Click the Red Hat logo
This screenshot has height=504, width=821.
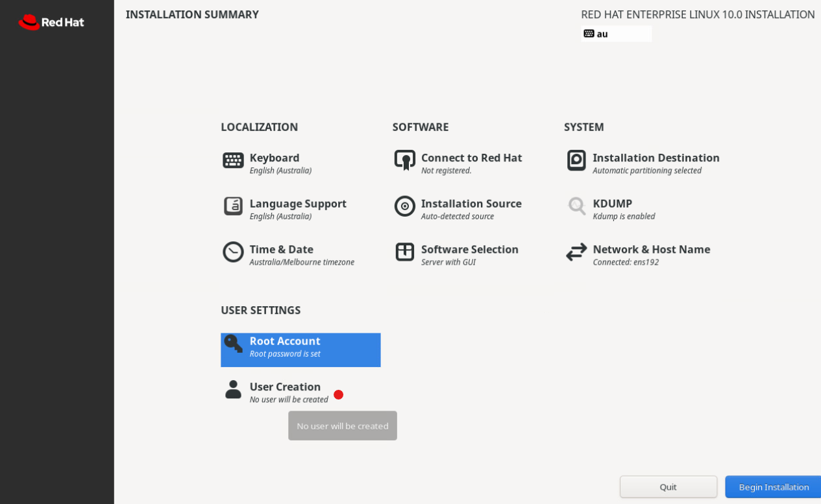click(x=51, y=22)
